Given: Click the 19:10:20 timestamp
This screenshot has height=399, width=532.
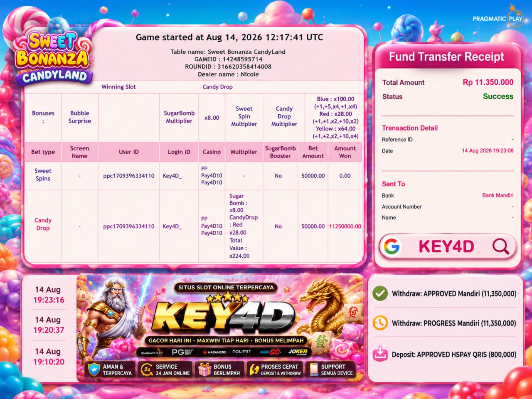Looking at the screenshot, I should point(49,362).
